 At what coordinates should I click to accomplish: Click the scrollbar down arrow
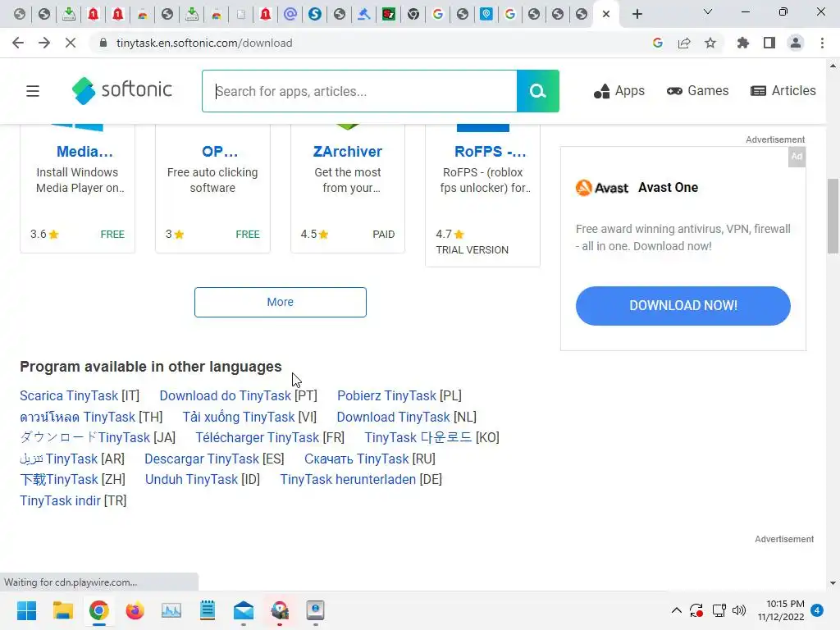click(833, 583)
